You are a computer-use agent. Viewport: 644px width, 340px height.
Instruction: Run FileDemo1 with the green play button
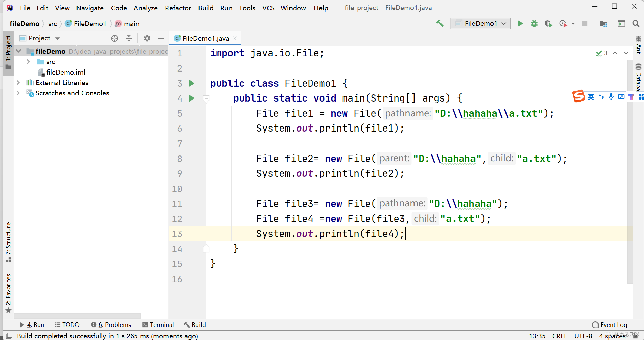click(x=520, y=23)
